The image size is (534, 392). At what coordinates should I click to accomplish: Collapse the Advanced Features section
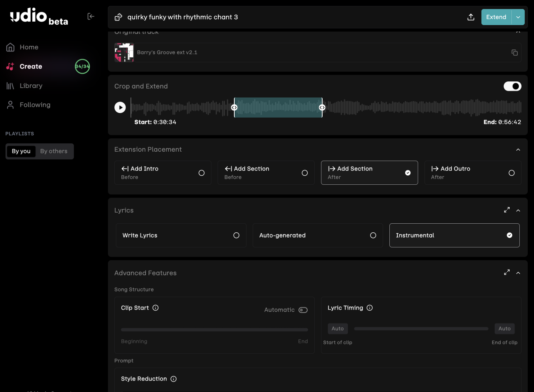coord(518,273)
